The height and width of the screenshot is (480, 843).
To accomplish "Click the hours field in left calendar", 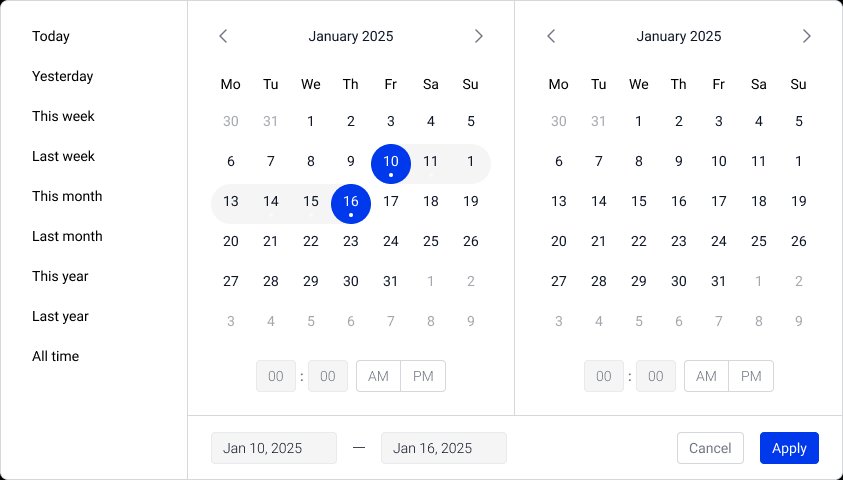I will point(276,376).
